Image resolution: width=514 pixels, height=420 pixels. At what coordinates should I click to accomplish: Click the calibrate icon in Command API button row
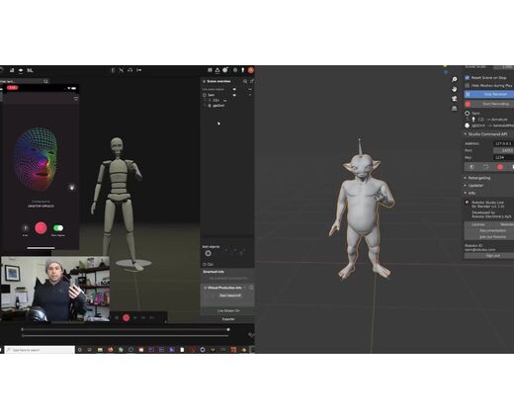(471, 167)
